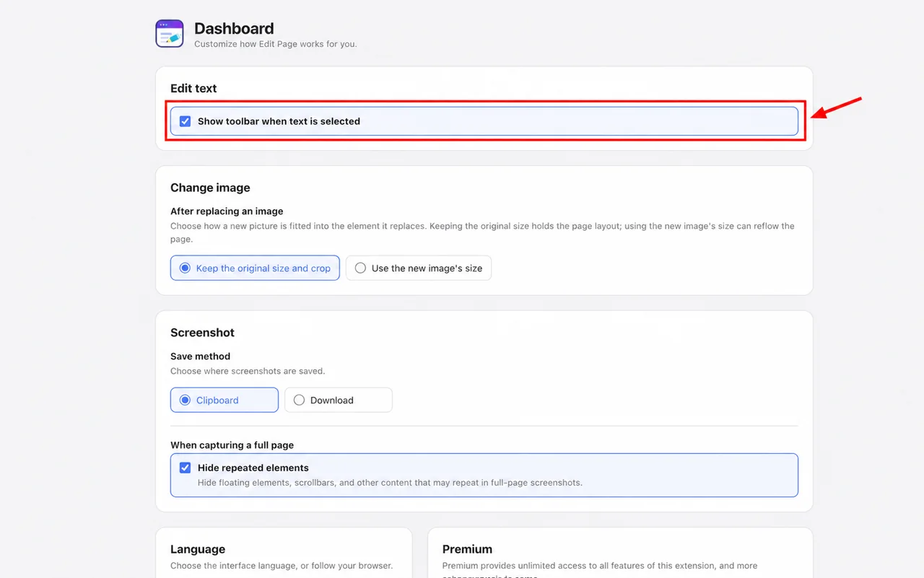Select Clipboard as the save method

(x=225, y=400)
